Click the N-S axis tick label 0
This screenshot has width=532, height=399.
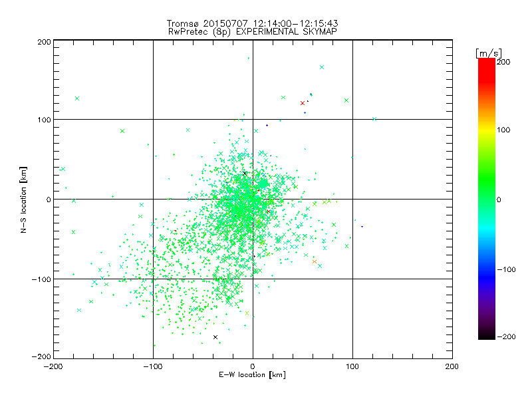[x=49, y=200]
